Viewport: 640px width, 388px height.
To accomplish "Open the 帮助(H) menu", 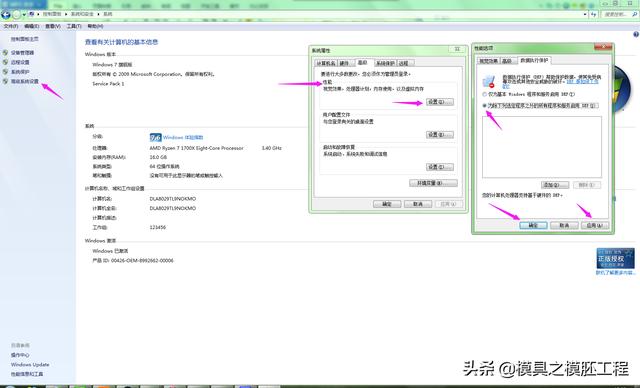I will 95,26.
